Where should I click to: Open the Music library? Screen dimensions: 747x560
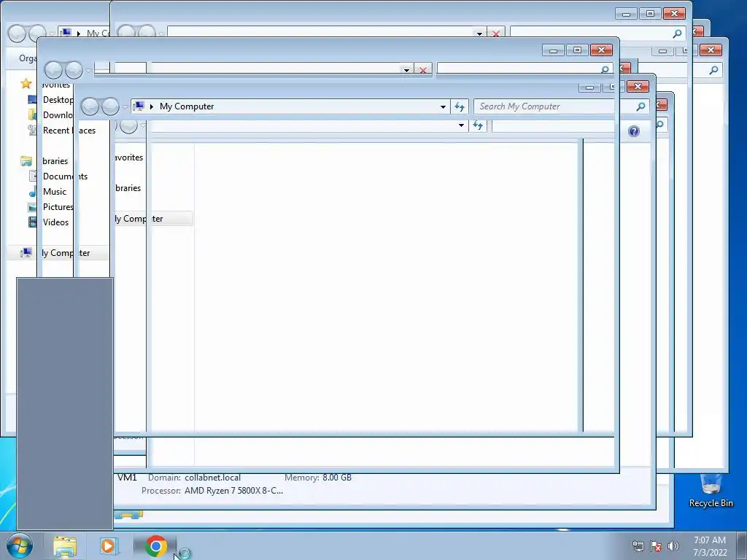pyautogui.click(x=54, y=192)
